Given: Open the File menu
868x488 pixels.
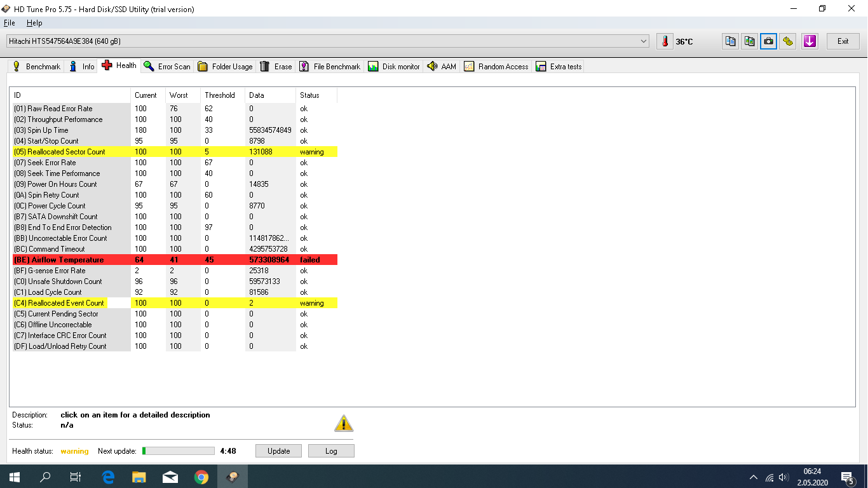Looking at the screenshot, I should (9, 23).
